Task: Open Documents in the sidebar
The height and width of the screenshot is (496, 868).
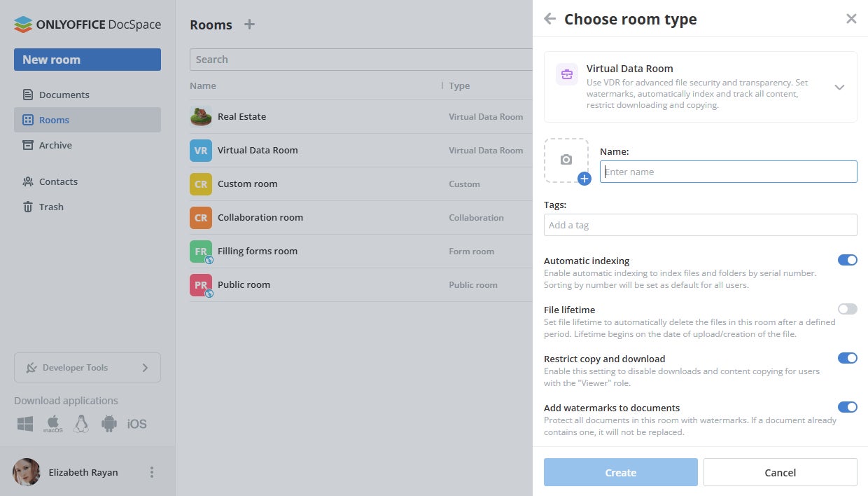Action: coord(64,95)
